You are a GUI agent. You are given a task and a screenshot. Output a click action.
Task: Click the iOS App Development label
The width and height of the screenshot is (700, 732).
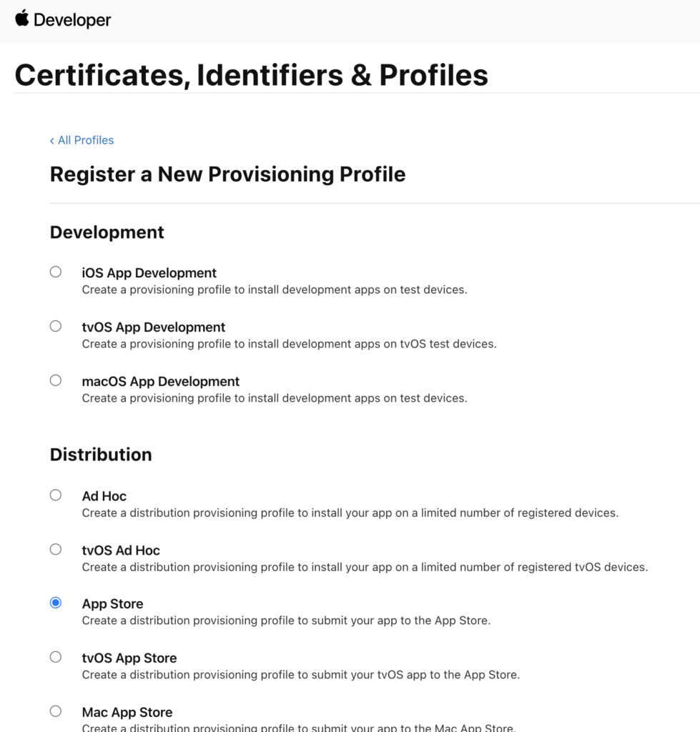click(x=149, y=273)
